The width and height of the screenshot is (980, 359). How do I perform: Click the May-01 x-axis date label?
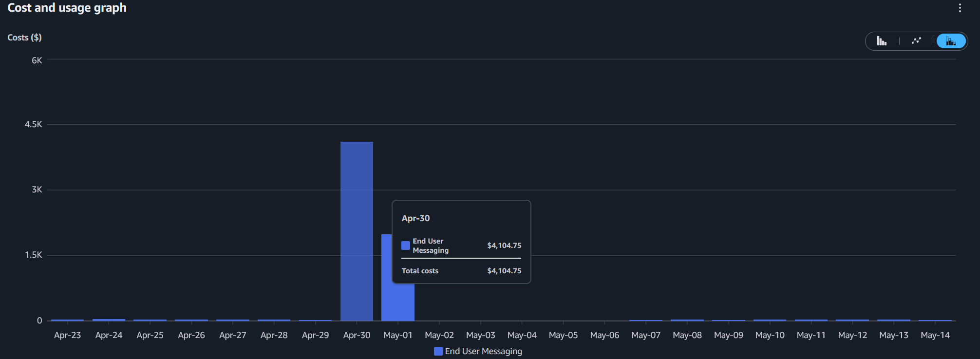coord(398,335)
